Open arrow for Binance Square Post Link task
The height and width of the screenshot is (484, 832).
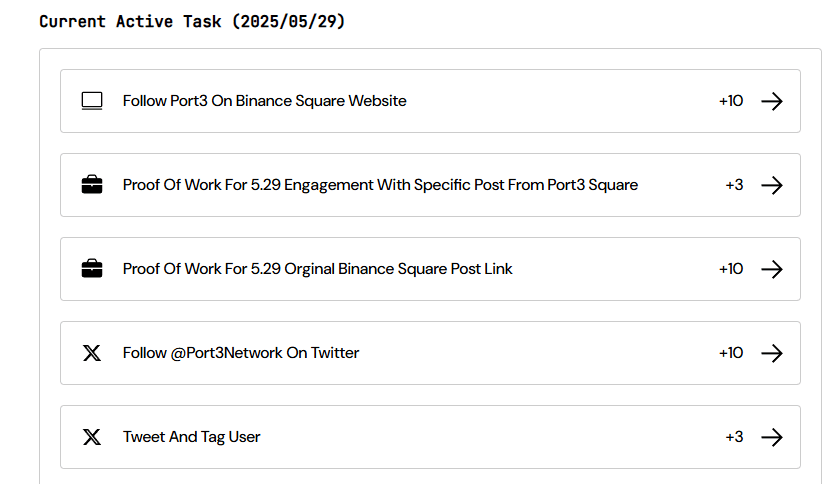(771, 269)
